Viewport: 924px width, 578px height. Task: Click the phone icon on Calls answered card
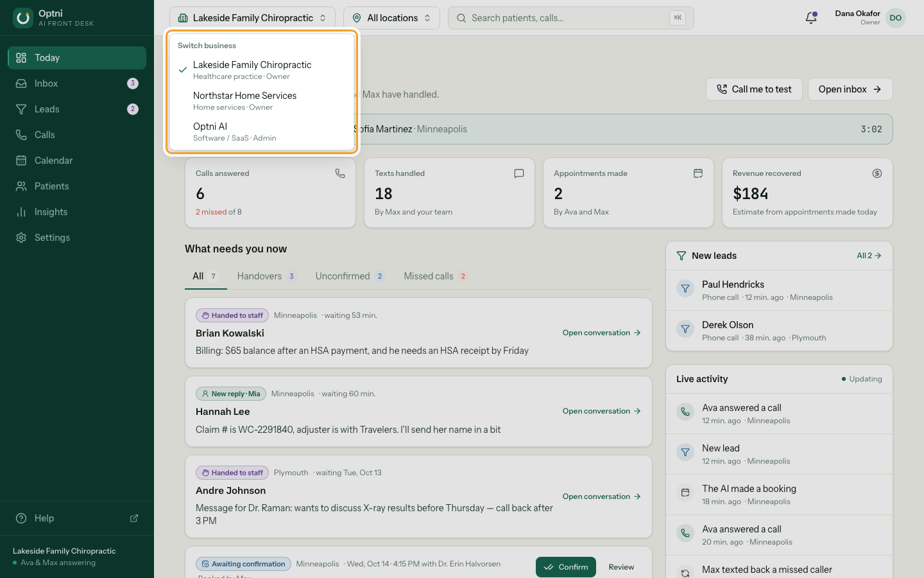coord(340,173)
